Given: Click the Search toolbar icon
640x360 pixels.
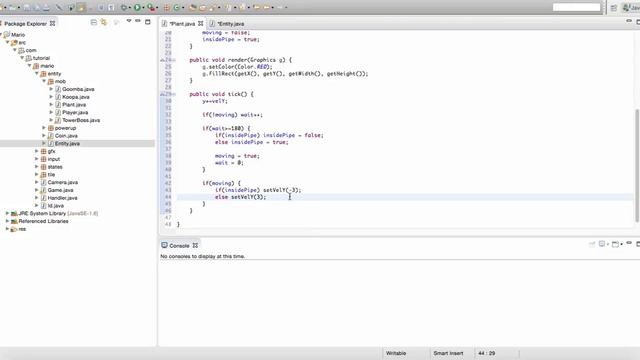Looking at the screenshot, I should (213, 7).
